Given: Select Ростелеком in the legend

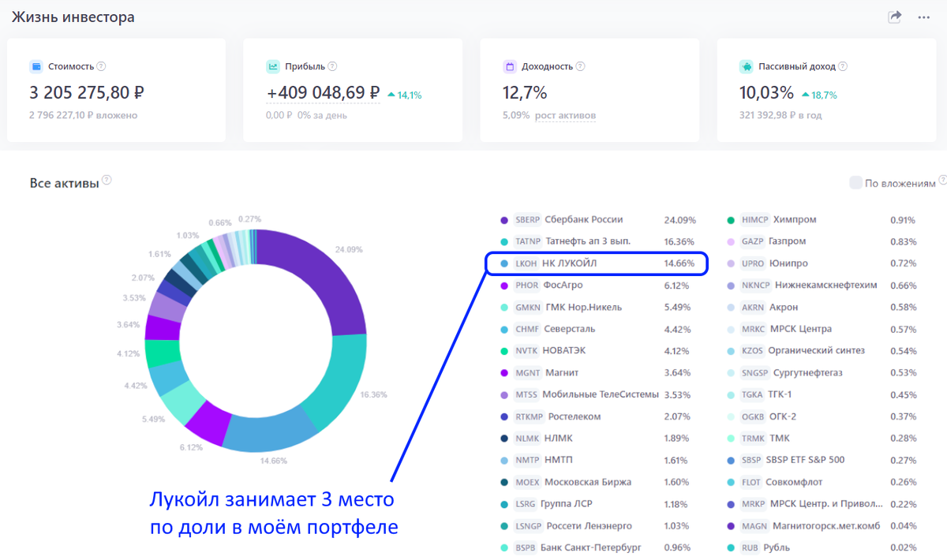Looking at the screenshot, I should click(x=575, y=416).
